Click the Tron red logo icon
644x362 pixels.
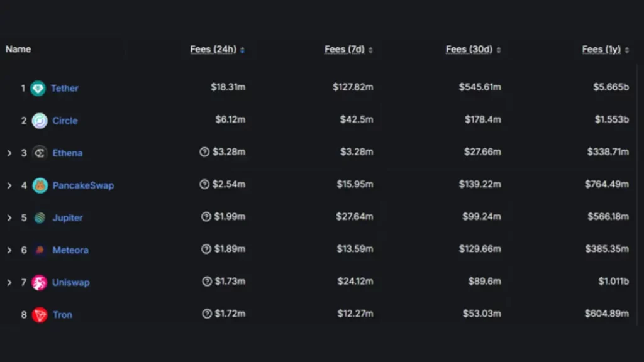click(x=40, y=315)
